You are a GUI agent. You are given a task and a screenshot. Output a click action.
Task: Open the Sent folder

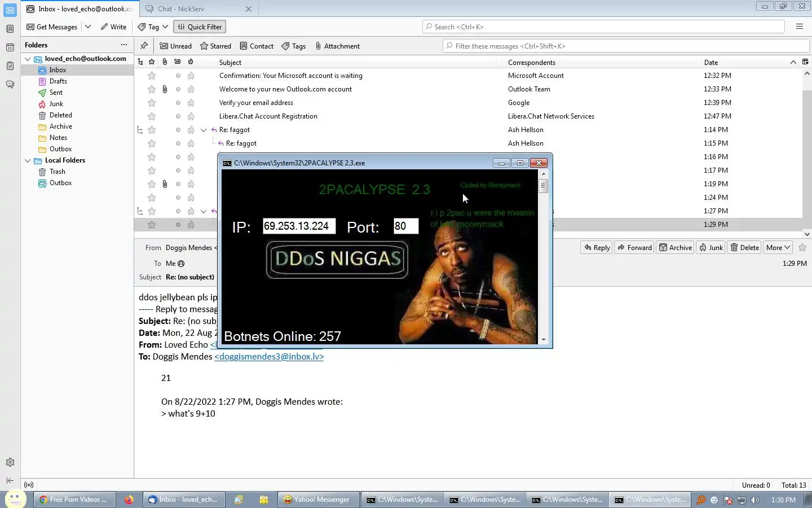(56, 93)
